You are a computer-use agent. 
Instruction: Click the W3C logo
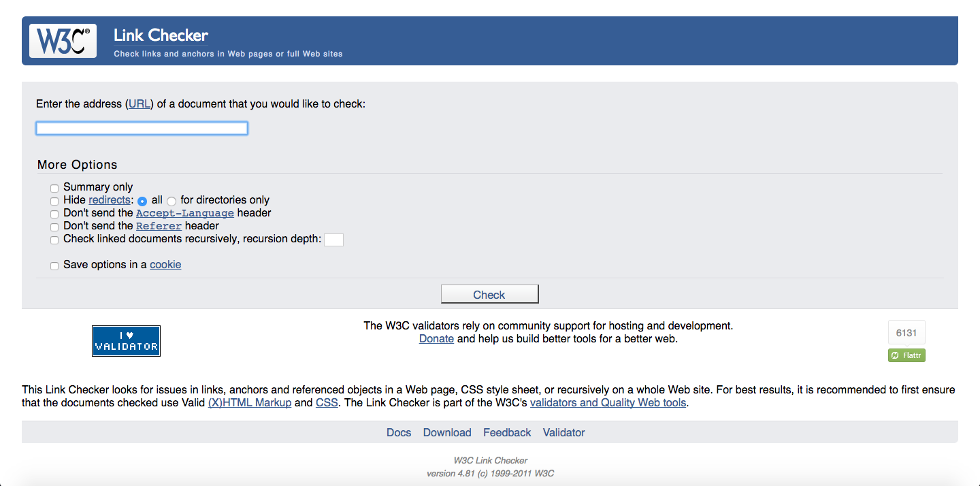[x=63, y=41]
